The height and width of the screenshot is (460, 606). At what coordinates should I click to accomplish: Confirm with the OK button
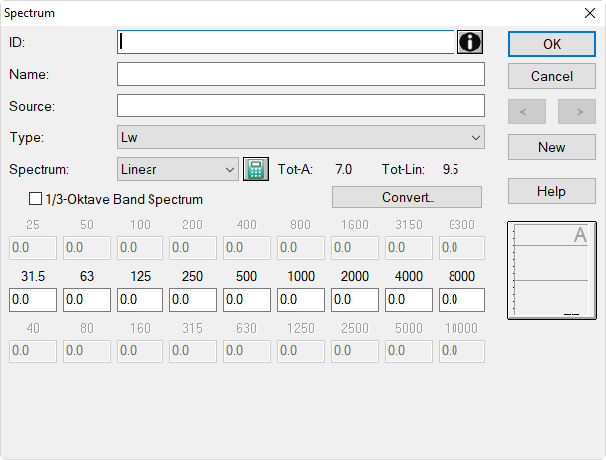[x=552, y=44]
